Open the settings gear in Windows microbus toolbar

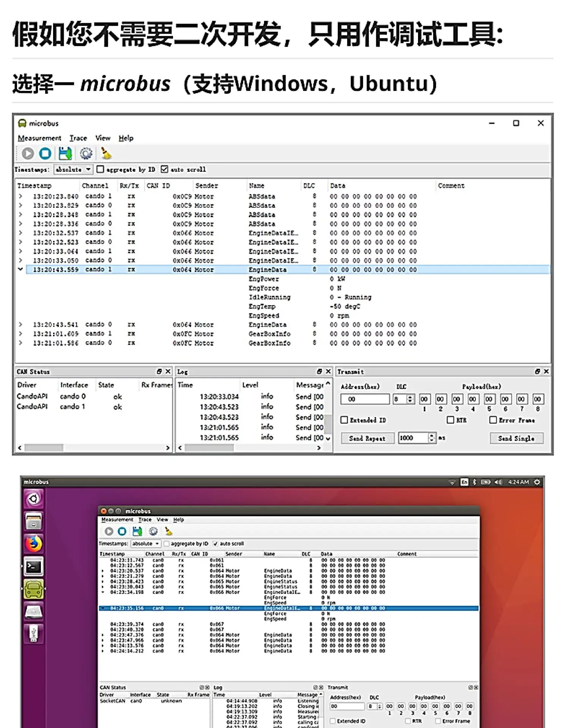[x=86, y=154]
